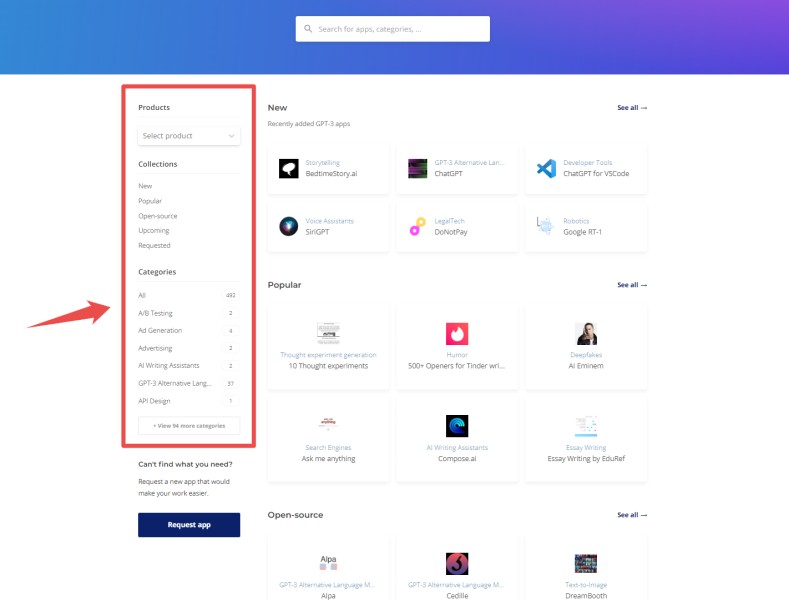Open the Open-source collection link

coord(157,216)
